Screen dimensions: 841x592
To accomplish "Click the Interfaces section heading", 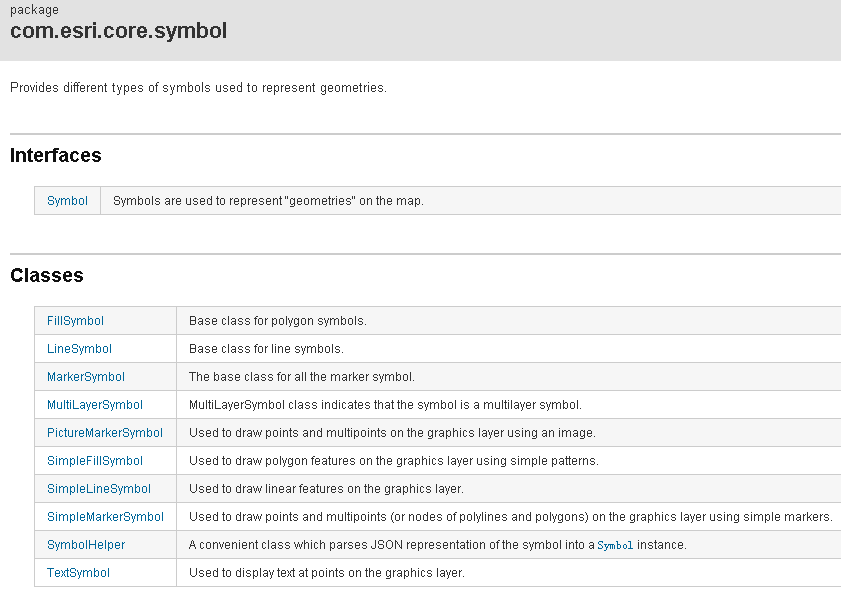I will click(x=55, y=155).
